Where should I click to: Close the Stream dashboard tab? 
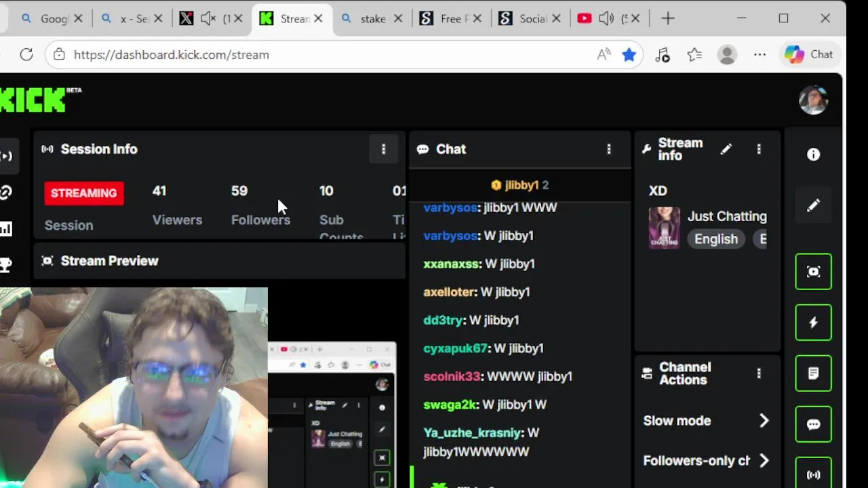318,19
